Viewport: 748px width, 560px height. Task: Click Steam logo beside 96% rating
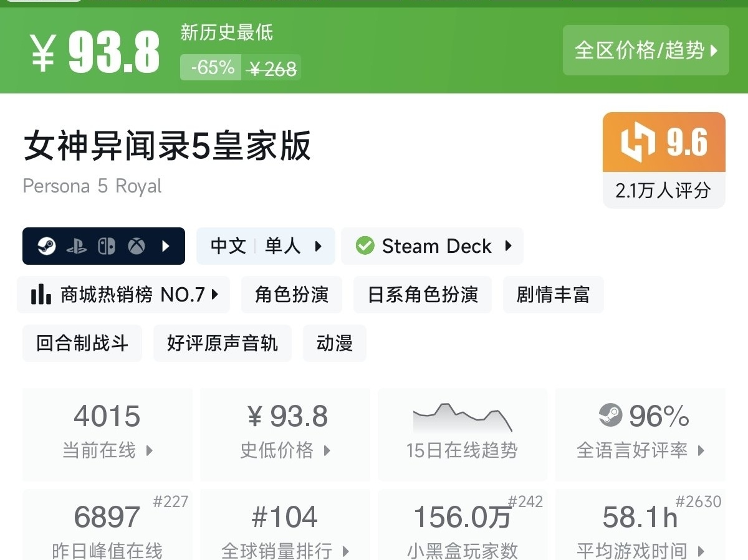tap(610, 415)
